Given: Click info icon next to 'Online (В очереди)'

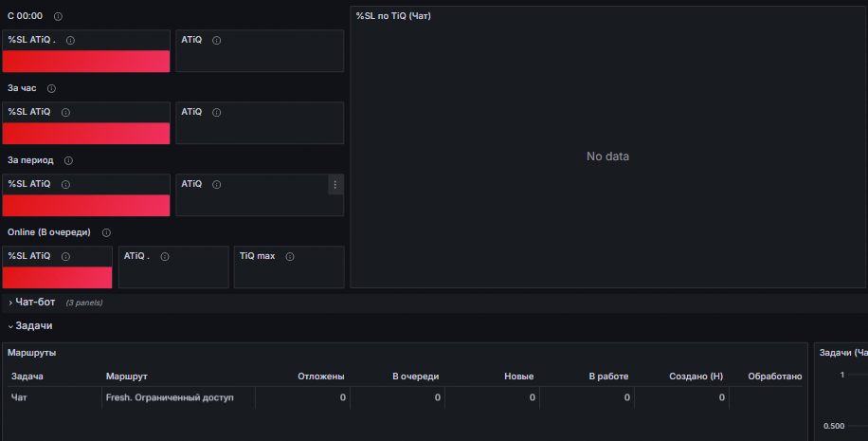Looking at the screenshot, I should pyautogui.click(x=106, y=232).
